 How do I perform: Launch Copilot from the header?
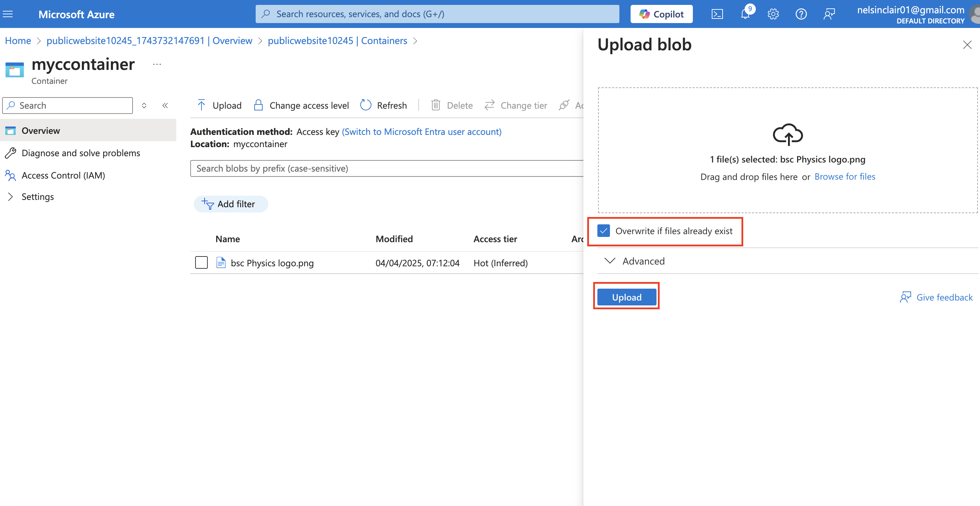pyautogui.click(x=661, y=14)
